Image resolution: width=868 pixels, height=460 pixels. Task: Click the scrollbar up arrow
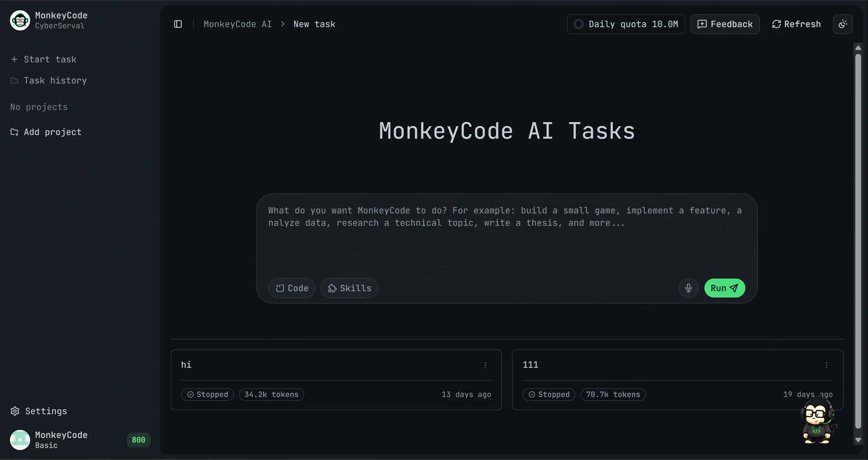pyautogui.click(x=858, y=48)
